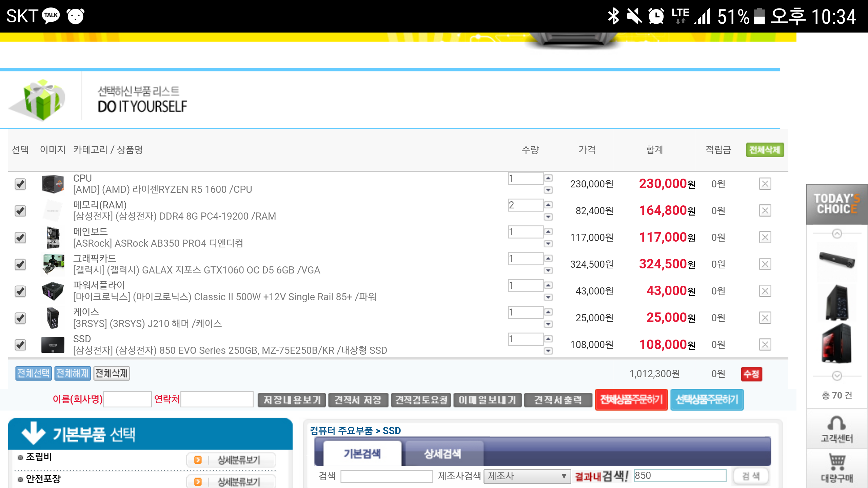The image size is (868, 488).
Task: Open the soundbar item in Today's Choice
Action: click(837, 261)
